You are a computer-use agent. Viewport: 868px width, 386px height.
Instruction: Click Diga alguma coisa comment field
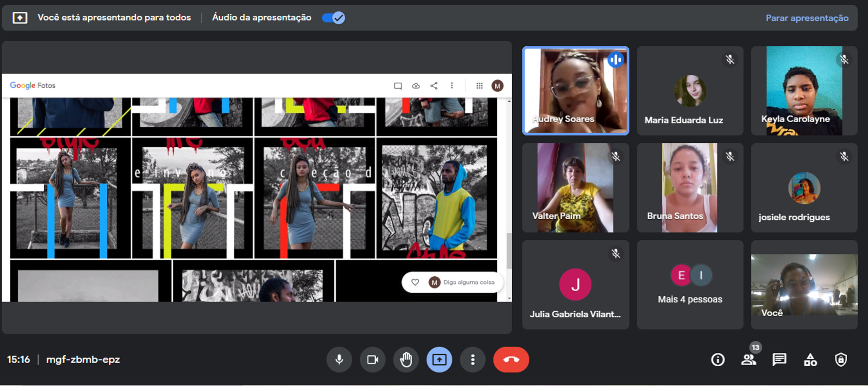click(x=469, y=282)
